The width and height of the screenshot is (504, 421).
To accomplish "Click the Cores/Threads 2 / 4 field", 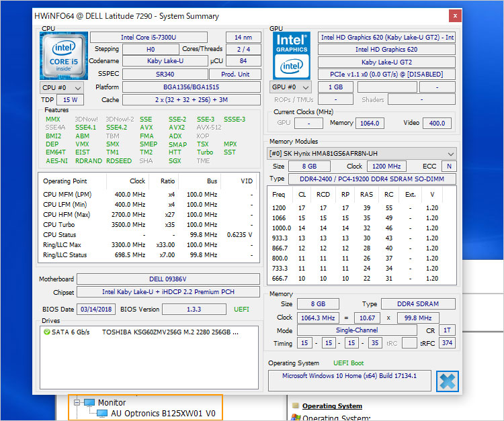I will pyautogui.click(x=243, y=50).
